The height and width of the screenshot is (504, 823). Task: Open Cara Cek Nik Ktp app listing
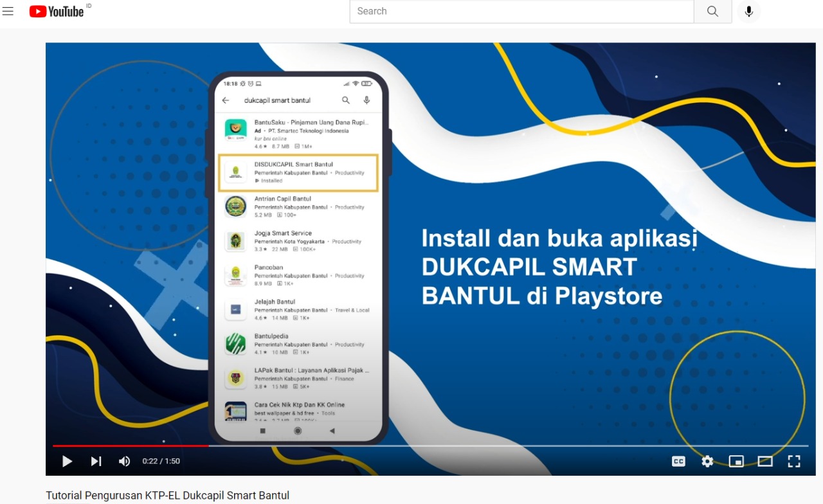tap(299, 411)
